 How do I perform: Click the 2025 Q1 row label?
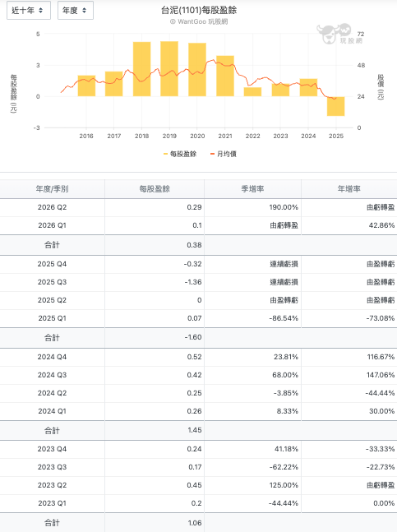pos(53,318)
